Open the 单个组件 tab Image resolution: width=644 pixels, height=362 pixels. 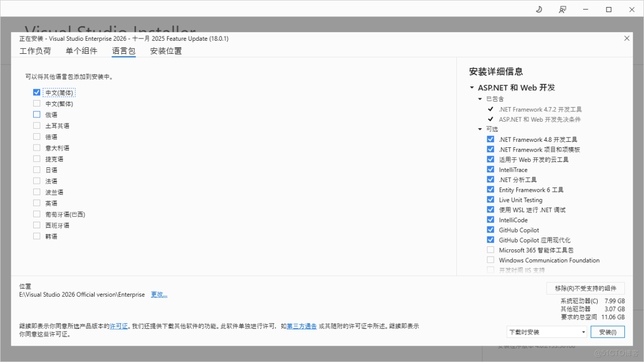coord(82,51)
